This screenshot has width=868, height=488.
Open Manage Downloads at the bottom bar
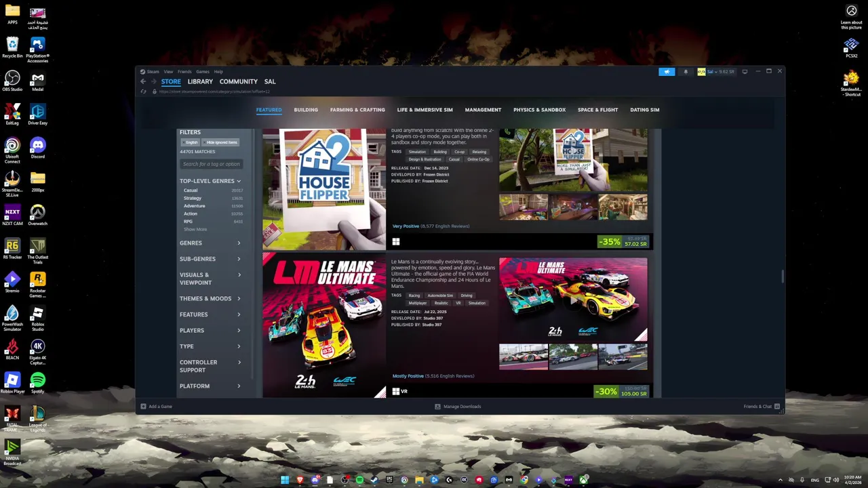(x=458, y=407)
